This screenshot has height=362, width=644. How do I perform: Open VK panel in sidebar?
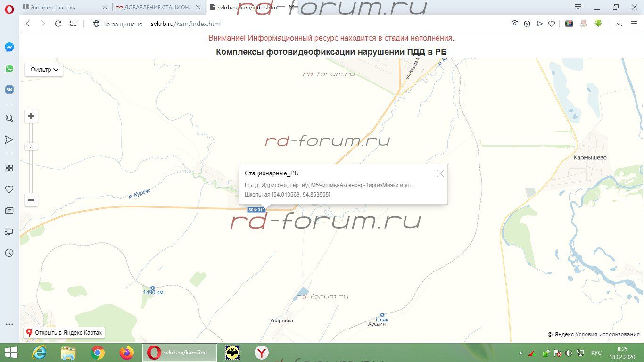tap(9, 90)
